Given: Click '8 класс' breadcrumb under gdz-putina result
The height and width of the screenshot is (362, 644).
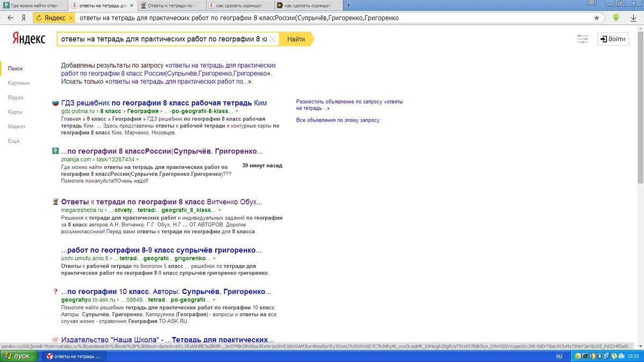Looking at the screenshot, I should pyautogui.click(x=111, y=111).
